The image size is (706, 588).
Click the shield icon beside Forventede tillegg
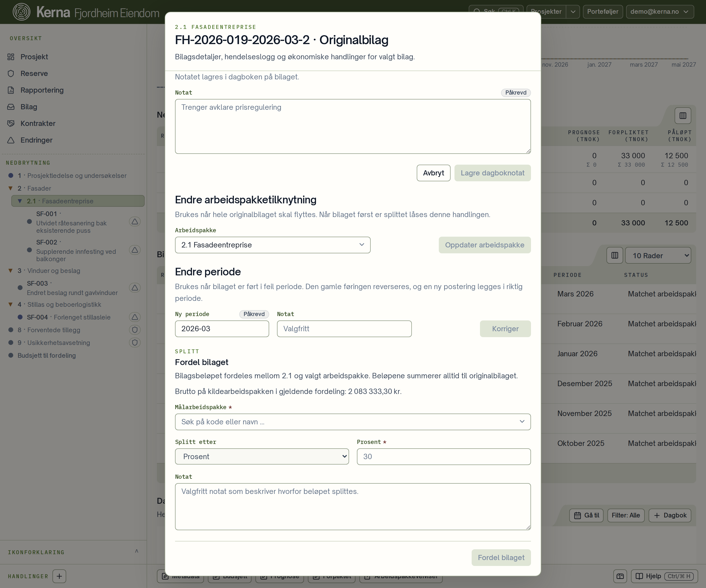click(x=135, y=330)
